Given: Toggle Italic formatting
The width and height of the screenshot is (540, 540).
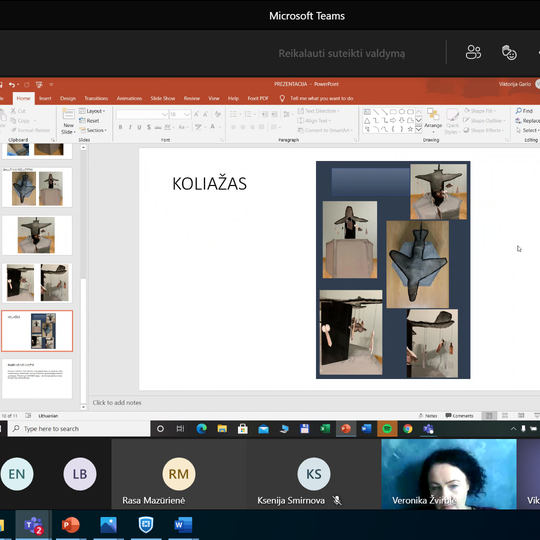Looking at the screenshot, I should 130,127.
